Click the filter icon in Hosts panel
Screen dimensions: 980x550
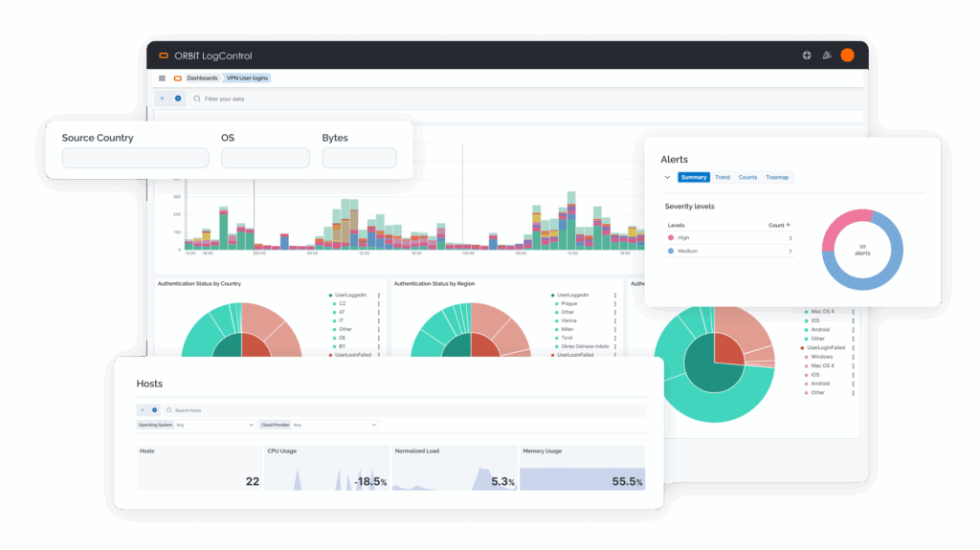(143, 409)
